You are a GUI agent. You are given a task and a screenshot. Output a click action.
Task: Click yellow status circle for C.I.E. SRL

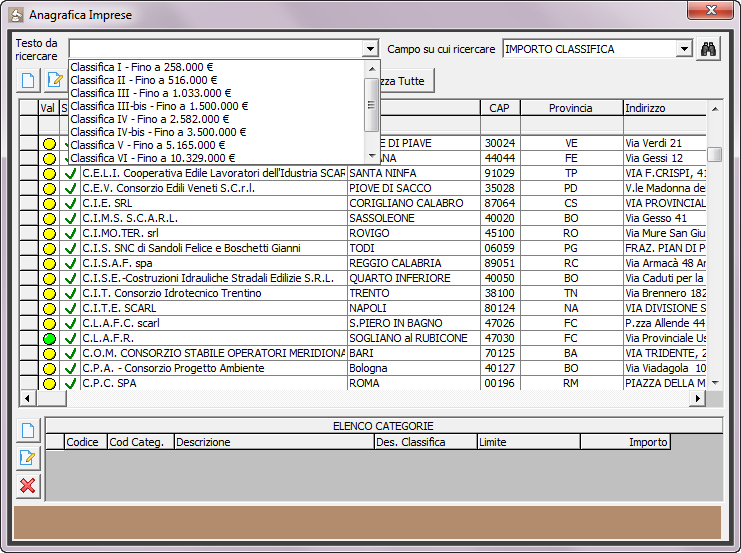pyautogui.click(x=49, y=204)
